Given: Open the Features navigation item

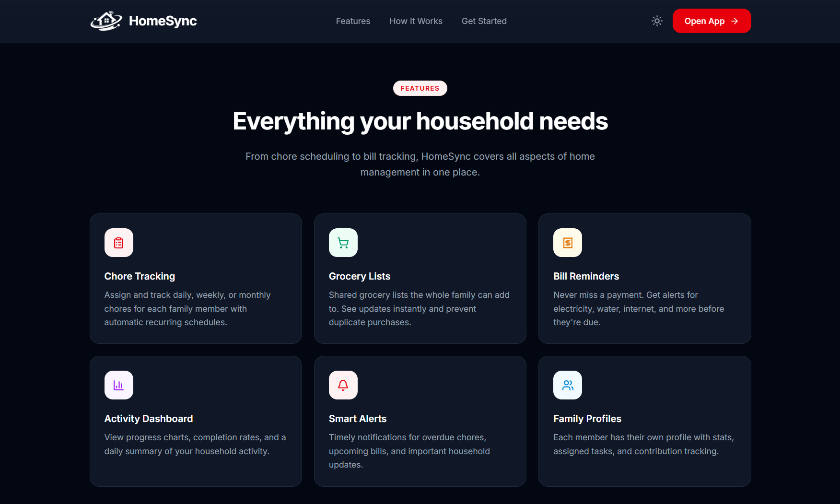Looking at the screenshot, I should pyautogui.click(x=353, y=21).
